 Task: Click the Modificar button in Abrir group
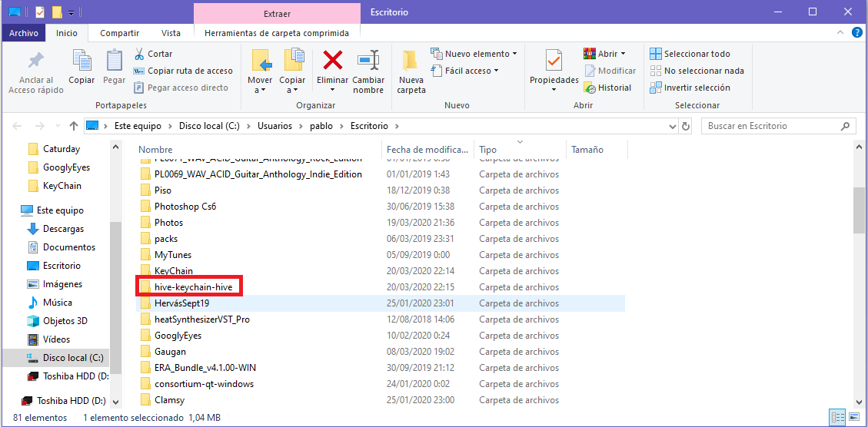click(x=610, y=71)
